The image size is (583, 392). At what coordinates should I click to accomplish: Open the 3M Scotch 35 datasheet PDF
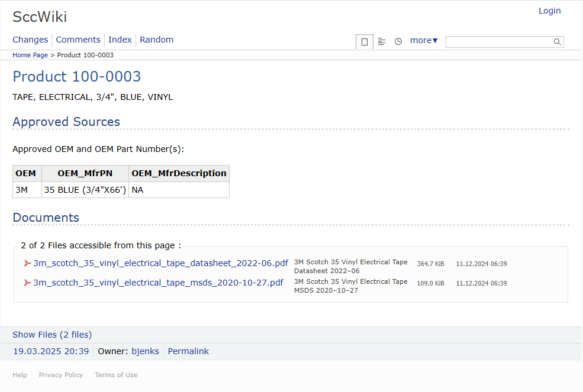click(x=160, y=263)
